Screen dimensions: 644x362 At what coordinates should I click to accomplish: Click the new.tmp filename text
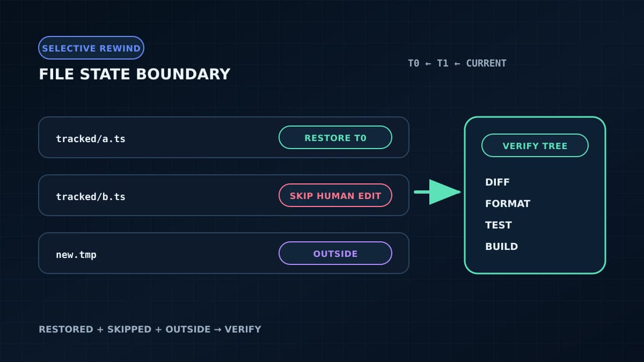click(x=76, y=254)
